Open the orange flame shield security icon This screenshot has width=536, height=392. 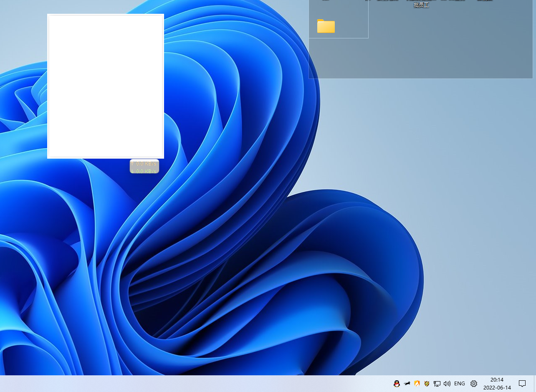(417, 383)
